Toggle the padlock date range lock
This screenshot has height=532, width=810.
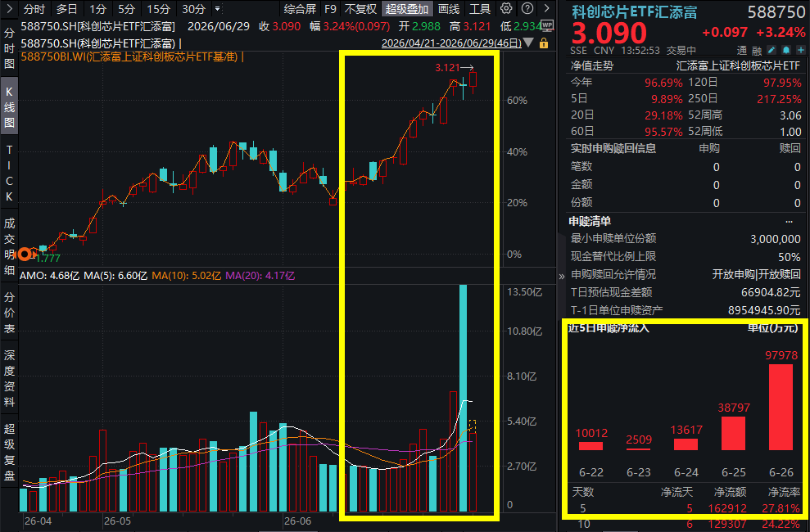[544, 43]
